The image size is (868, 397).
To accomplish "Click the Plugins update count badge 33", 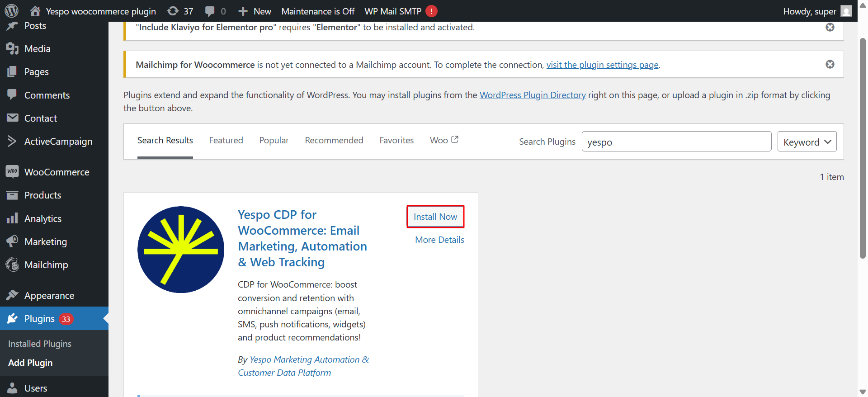I will point(66,319).
